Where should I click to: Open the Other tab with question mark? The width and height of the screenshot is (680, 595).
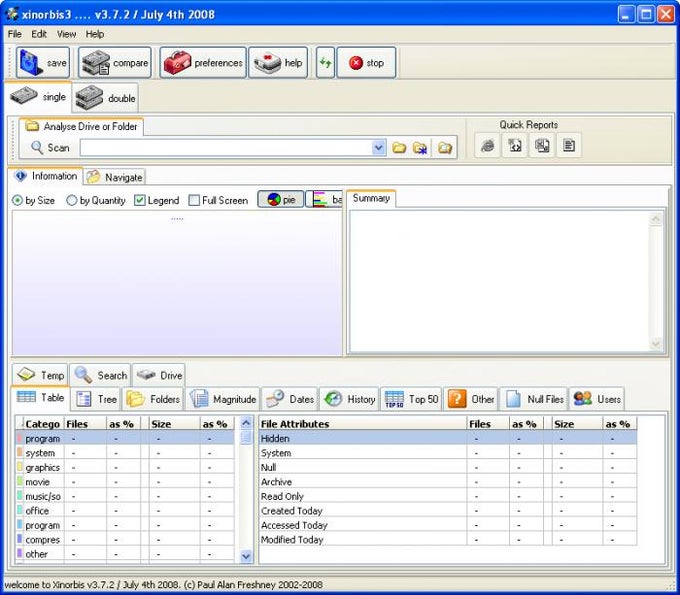coord(471,399)
